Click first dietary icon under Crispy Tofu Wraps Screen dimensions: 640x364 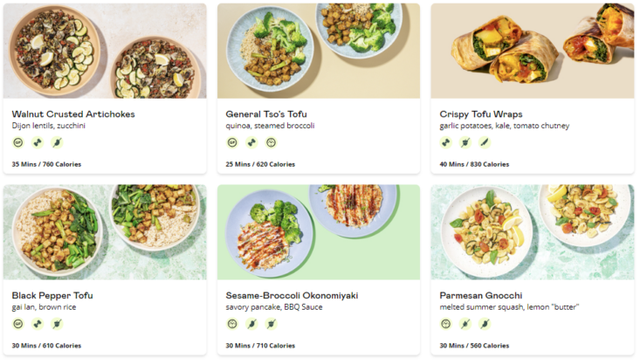[445, 142]
